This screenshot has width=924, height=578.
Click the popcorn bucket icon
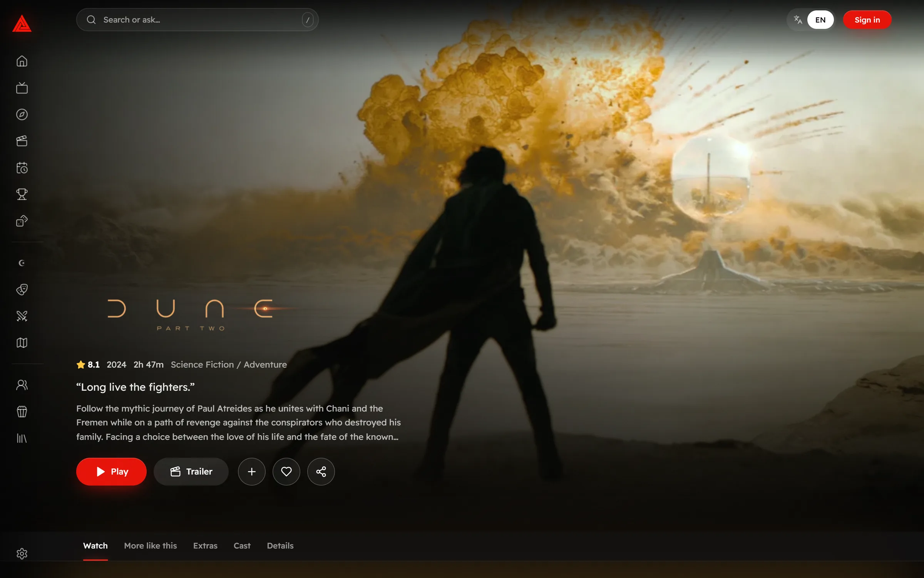tap(22, 412)
